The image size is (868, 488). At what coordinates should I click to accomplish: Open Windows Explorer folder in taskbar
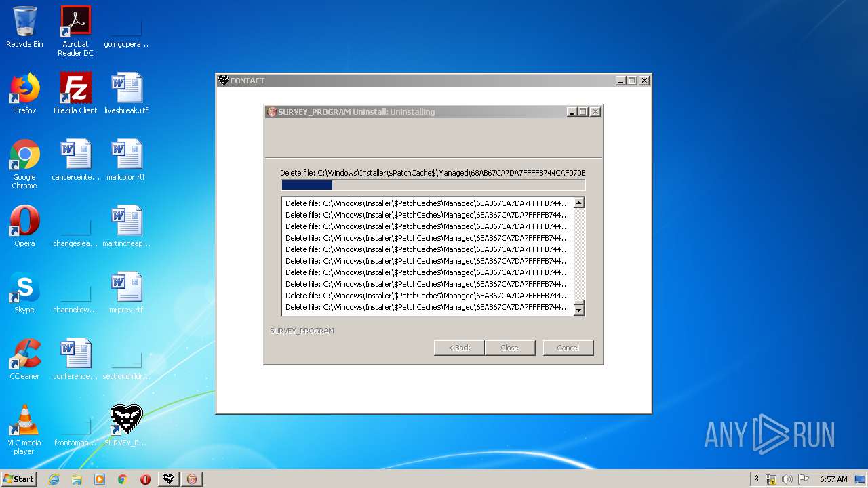(x=77, y=479)
